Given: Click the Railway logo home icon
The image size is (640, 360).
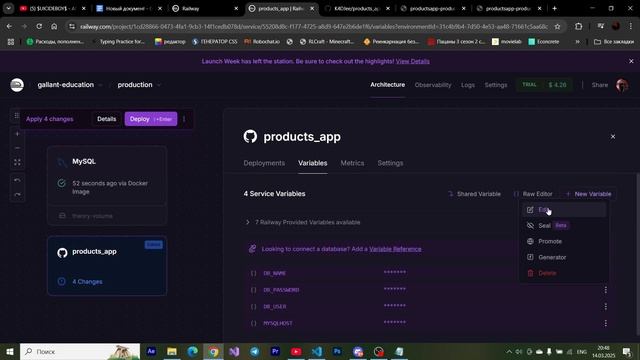Looking at the screenshot, I should 17,85.
